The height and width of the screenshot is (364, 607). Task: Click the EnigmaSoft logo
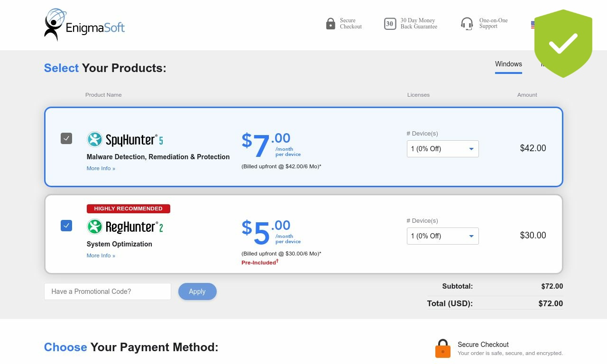point(84,25)
